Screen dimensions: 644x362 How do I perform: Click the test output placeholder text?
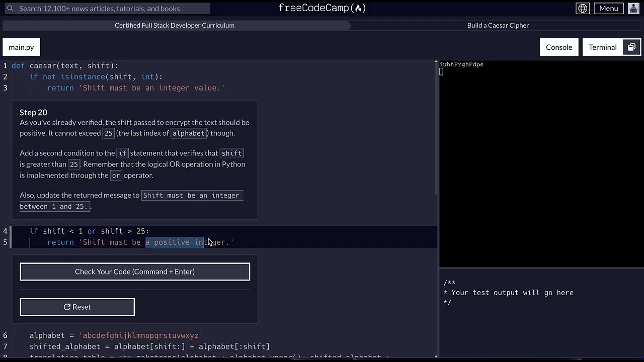[512, 293]
